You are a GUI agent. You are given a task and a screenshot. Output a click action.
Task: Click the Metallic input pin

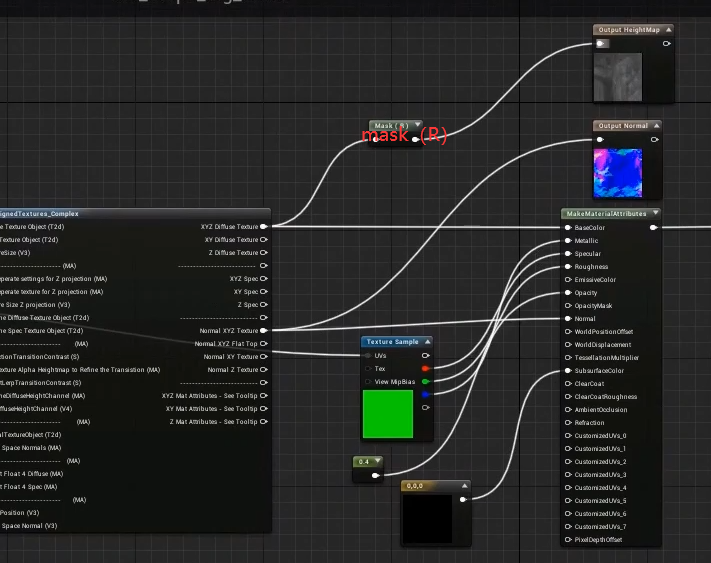point(567,240)
